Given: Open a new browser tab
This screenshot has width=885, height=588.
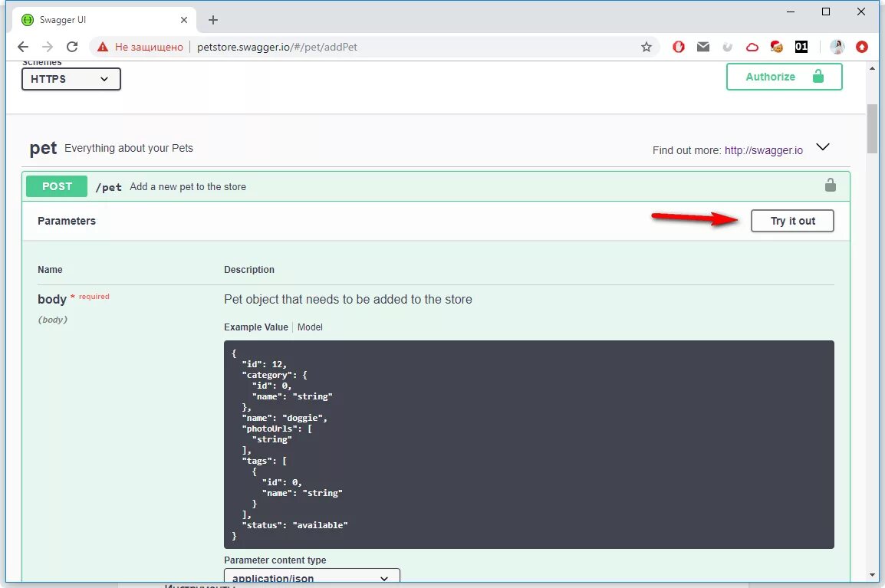Looking at the screenshot, I should click(212, 20).
